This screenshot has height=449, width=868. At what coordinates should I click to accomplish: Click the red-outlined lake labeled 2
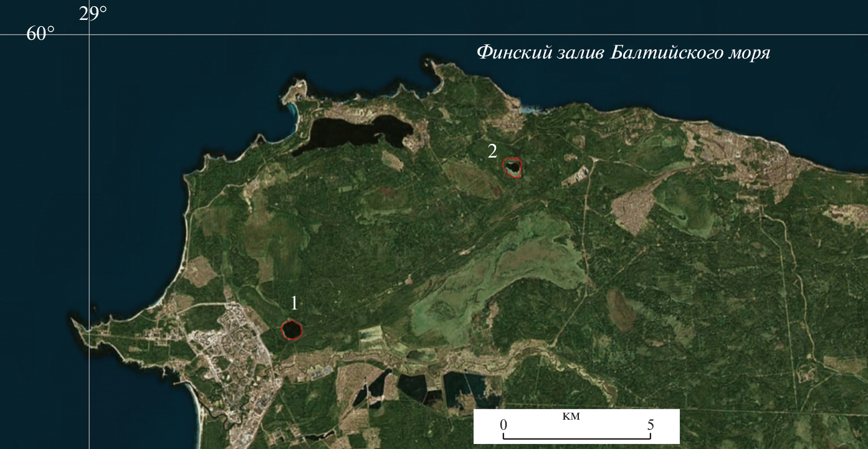512,168
